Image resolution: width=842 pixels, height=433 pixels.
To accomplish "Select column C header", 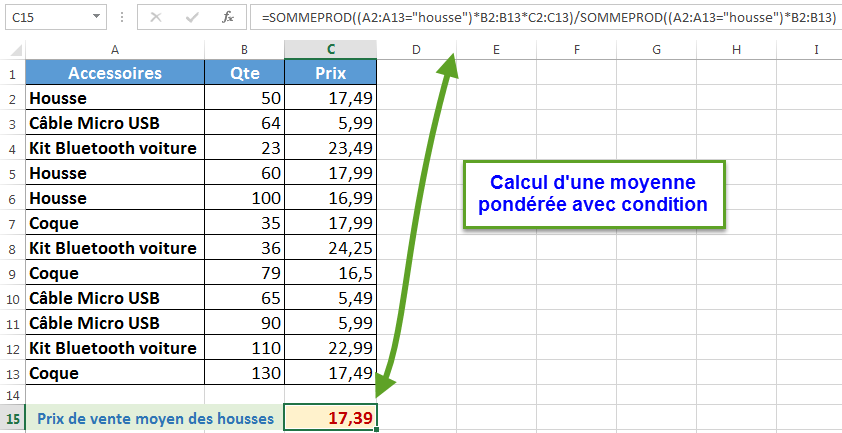I will [x=331, y=50].
